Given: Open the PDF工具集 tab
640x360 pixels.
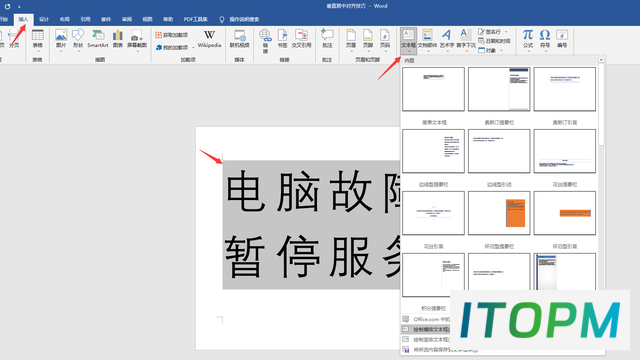Looking at the screenshot, I should pyautogui.click(x=196, y=19).
